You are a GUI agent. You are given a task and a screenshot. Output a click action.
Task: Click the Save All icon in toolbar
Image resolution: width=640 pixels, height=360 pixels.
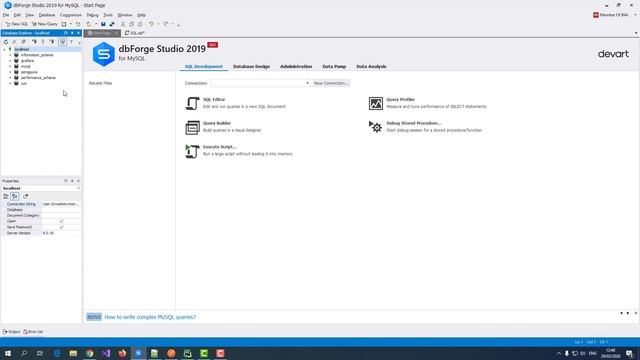111,24
